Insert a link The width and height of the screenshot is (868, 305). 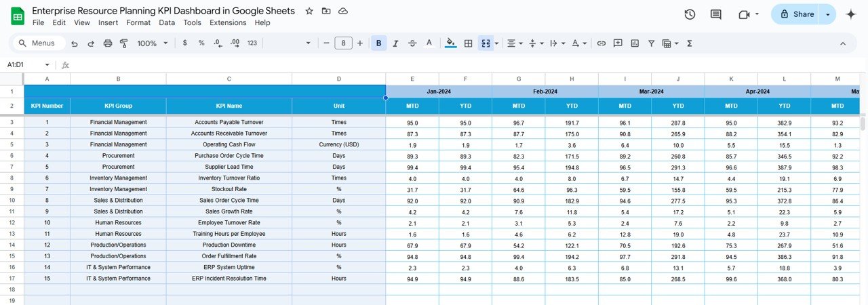(601, 43)
